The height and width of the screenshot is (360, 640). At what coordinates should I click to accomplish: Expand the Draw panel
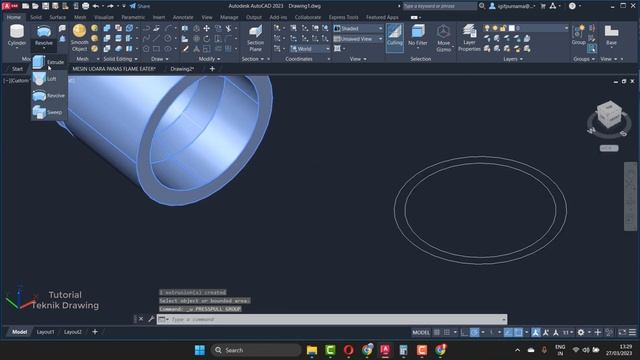(160, 59)
